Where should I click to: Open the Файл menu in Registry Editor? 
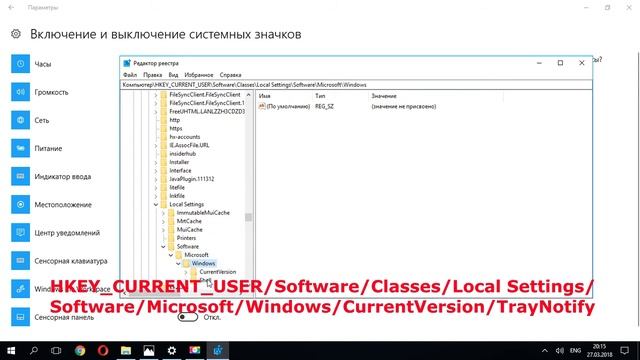(x=130, y=75)
